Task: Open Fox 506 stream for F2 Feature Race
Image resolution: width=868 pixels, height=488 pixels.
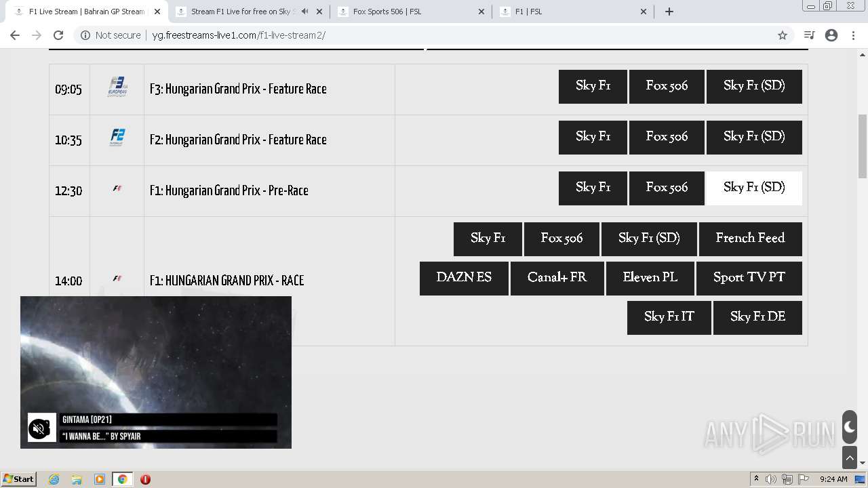Action: pos(667,138)
